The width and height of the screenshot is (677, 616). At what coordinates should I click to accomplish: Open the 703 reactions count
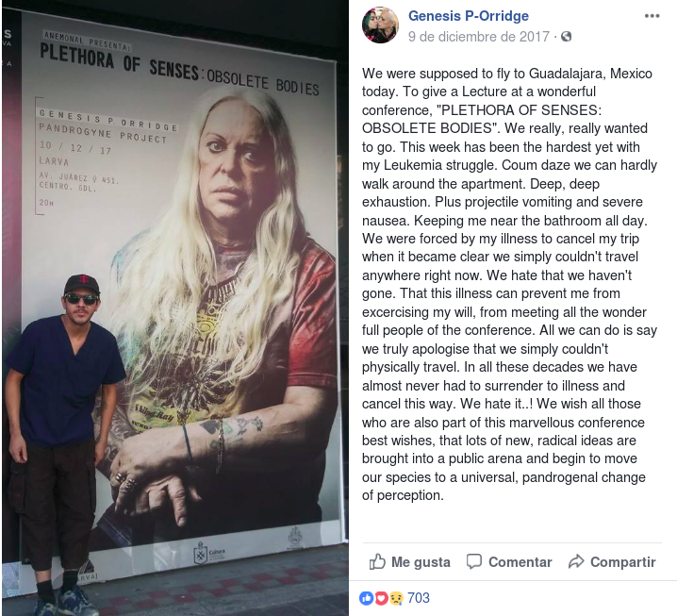(x=419, y=598)
